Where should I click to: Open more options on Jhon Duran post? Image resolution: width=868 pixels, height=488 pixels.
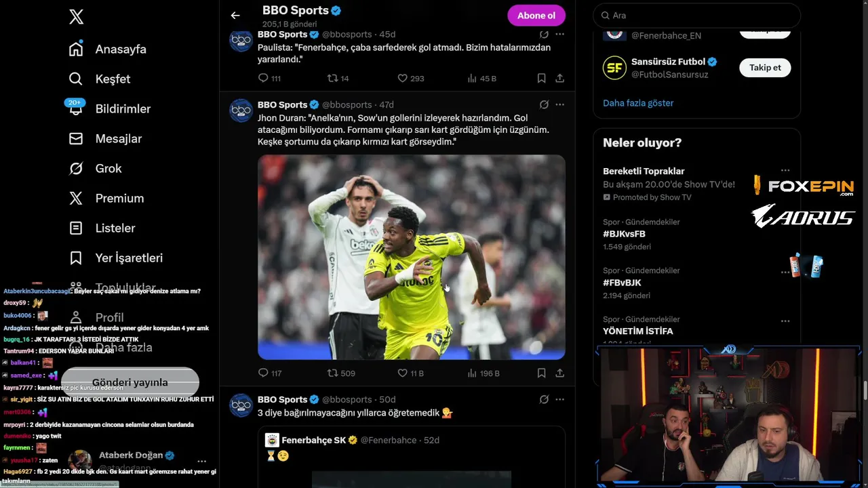tap(559, 104)
